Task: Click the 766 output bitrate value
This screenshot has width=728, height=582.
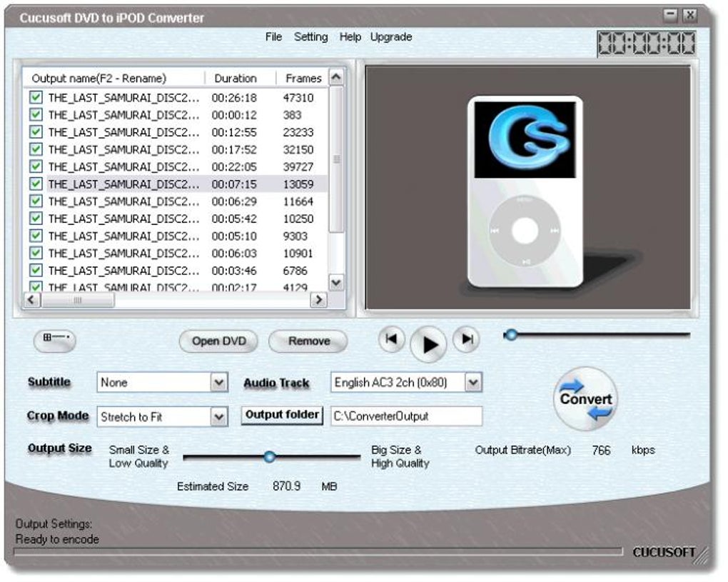Action: [x=601, y=450]
